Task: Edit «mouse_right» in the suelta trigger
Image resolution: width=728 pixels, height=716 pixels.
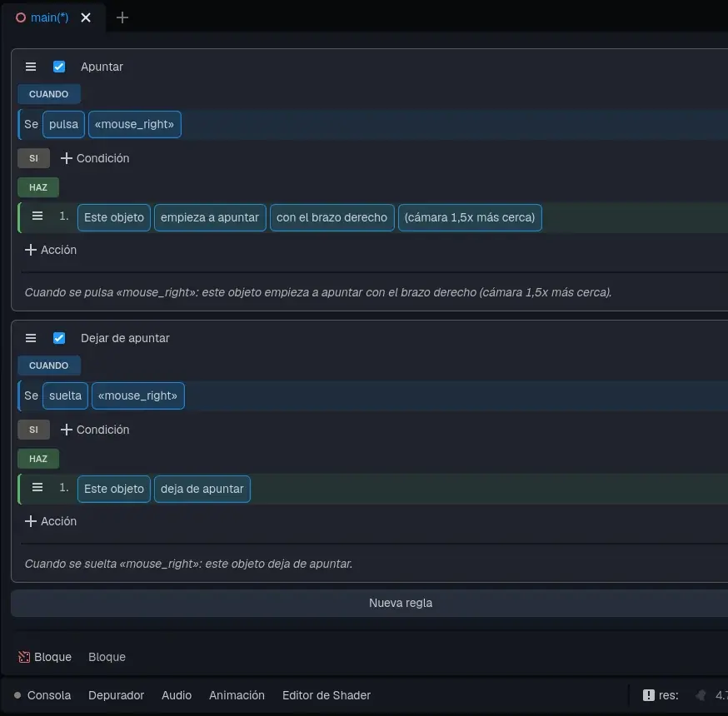Action: (x=137, y=395)
